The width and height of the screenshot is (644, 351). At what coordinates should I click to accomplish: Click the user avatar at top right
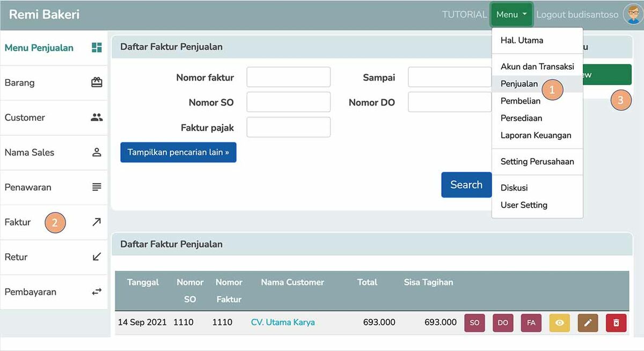tap(633, 14)
